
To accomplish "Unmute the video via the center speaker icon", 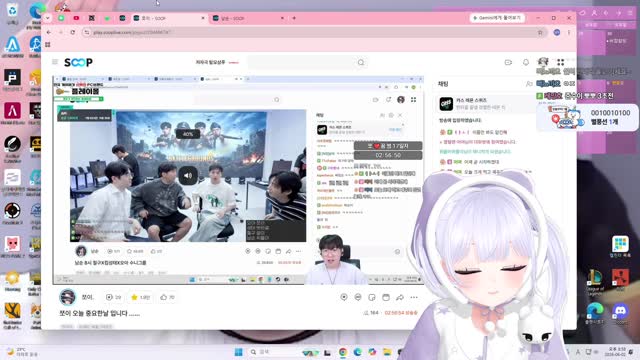I will tap(188, 176).
